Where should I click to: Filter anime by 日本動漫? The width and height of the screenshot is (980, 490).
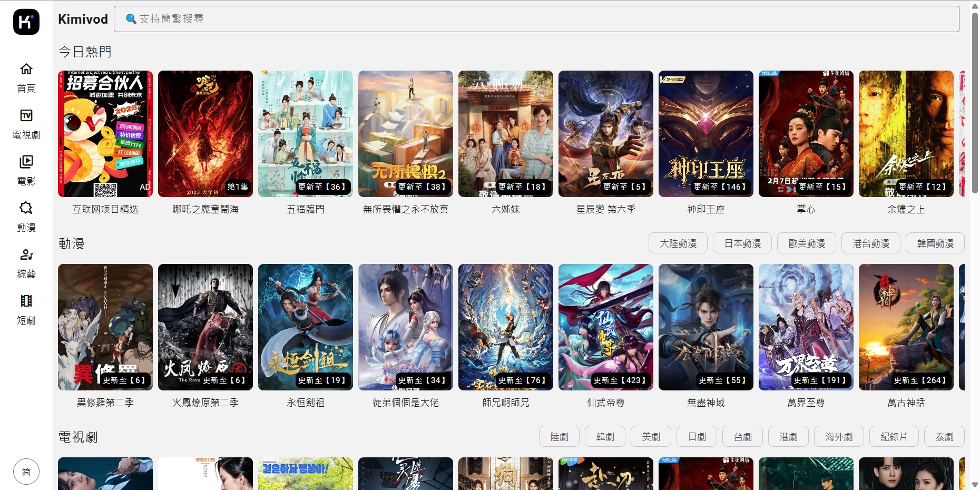742,243
